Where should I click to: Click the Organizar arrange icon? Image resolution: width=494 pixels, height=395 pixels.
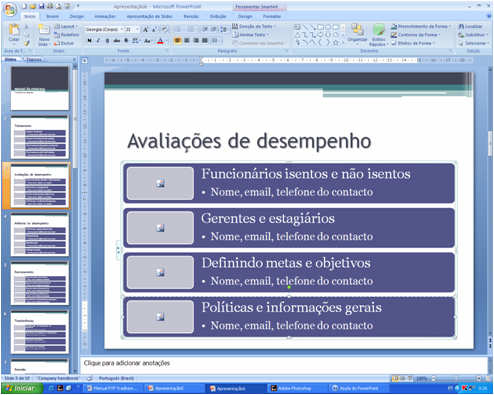tap(357, 30)
